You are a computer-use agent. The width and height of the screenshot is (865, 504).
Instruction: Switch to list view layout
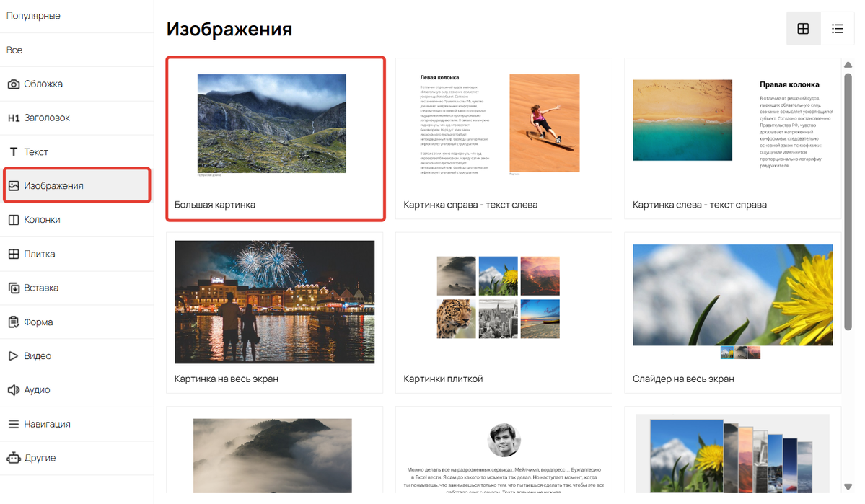[838, 29]
